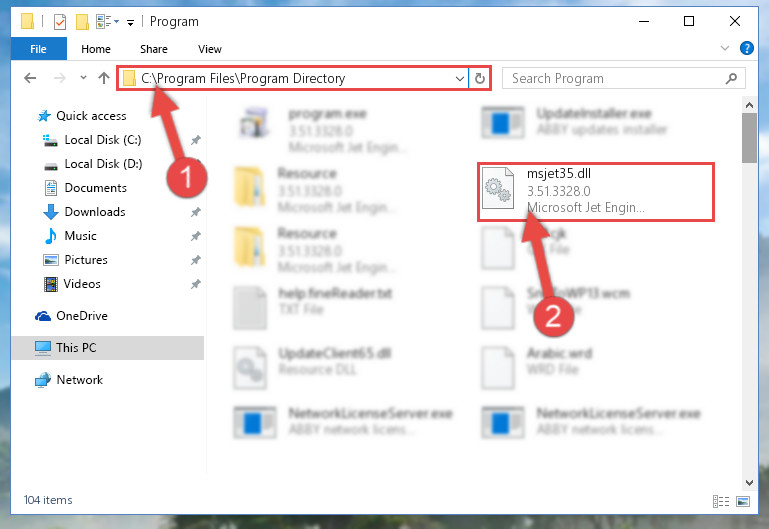Open the File ribbon tab
The height and width of the screenshot is (529, 769).
(x=38, y=49)
